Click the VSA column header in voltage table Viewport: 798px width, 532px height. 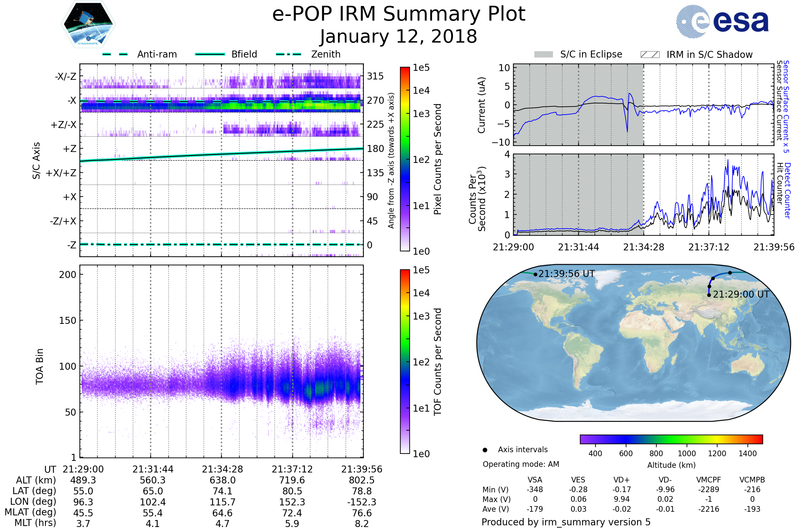tap(535, 480)
